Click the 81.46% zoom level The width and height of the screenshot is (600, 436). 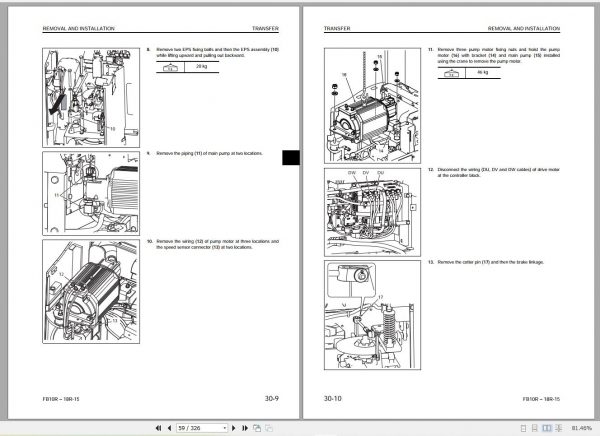581,428
